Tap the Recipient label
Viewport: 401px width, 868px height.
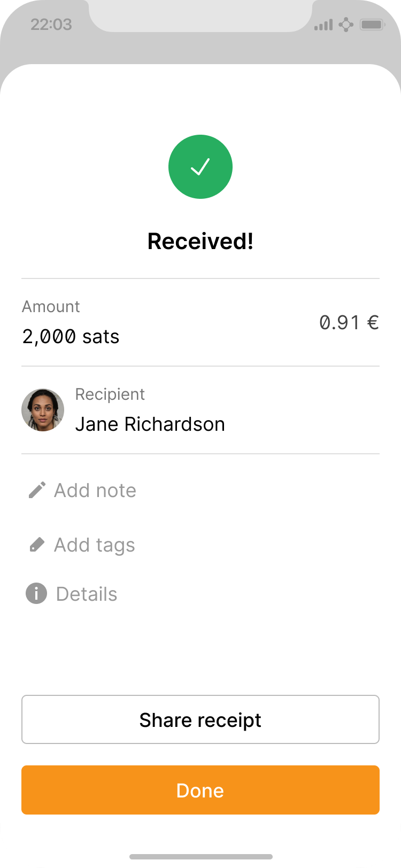coord(110,394)
